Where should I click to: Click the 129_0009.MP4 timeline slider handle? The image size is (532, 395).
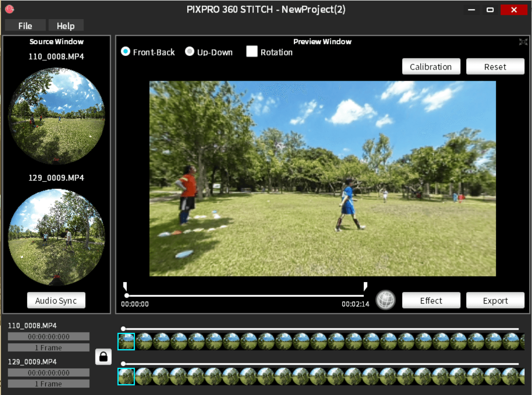123,364
